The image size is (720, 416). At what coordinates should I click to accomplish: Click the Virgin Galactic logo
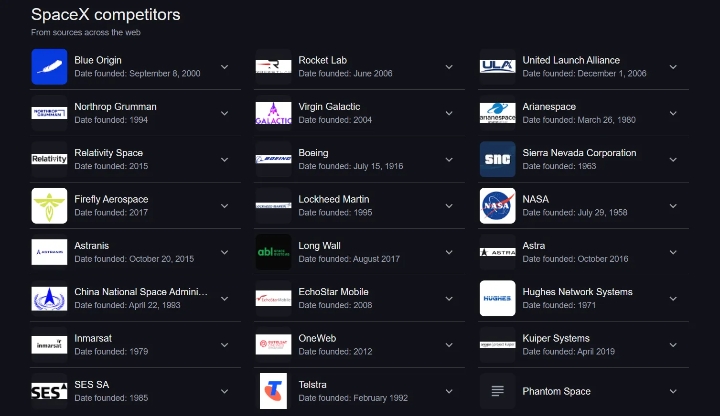[273, 113]
